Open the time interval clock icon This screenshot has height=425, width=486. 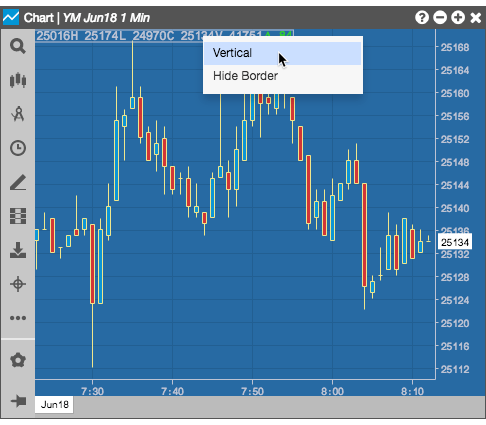(x=18, y=148)
